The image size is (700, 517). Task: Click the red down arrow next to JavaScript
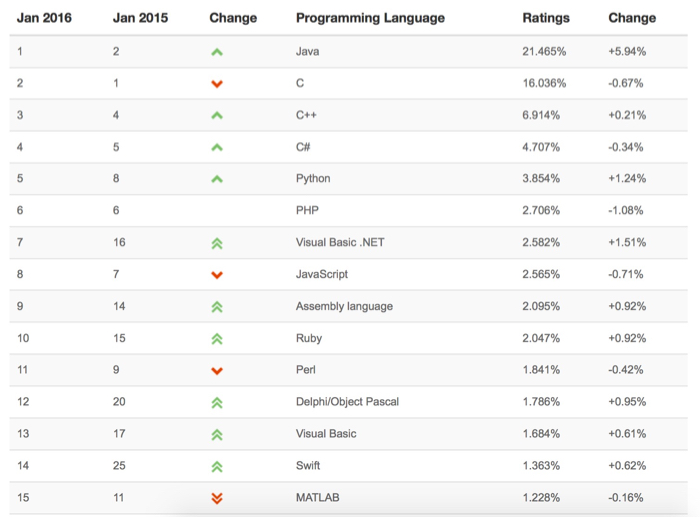217,275
